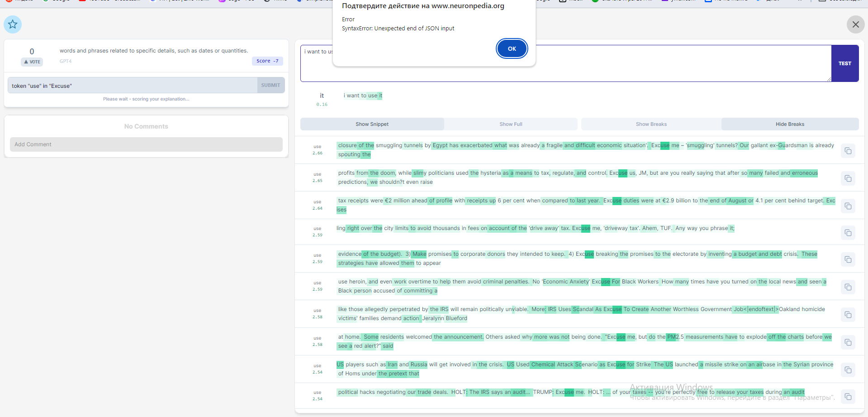Viewport: 868px width, 417px height.
Task: Click 'Please wait - scoring your explanation' message
Action: pyautogui.click(x=146, y=99)
